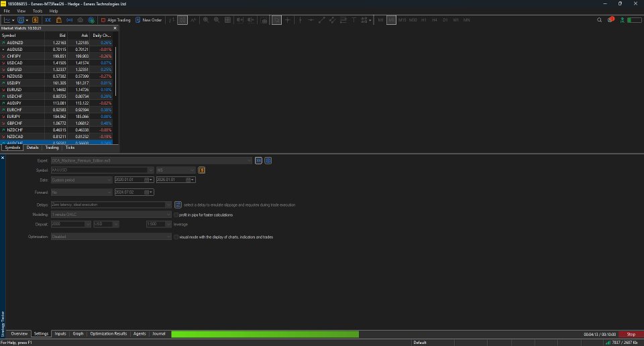Switch to the Agents tab

pyautogui.click(x=140, y=334)
